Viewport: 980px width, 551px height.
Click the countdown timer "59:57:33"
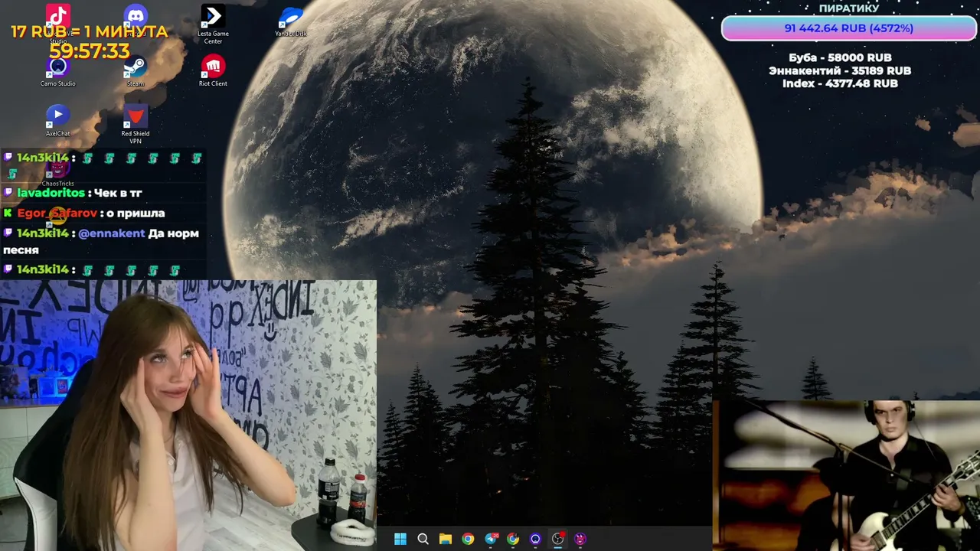tap(90, 51)
